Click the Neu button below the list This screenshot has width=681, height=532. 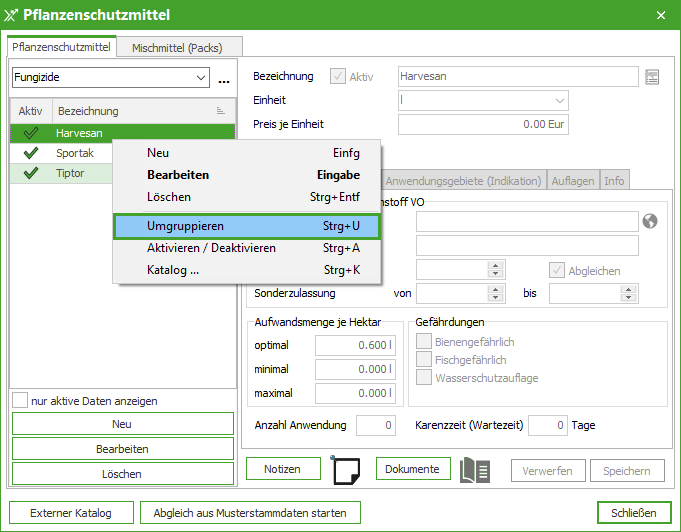click(123, 424)
